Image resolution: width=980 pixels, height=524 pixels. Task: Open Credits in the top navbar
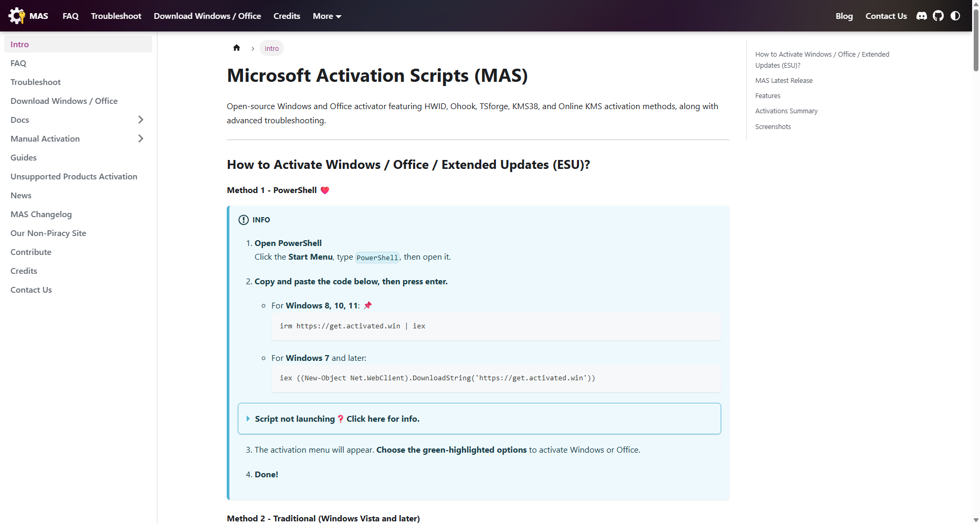[287, 16]
